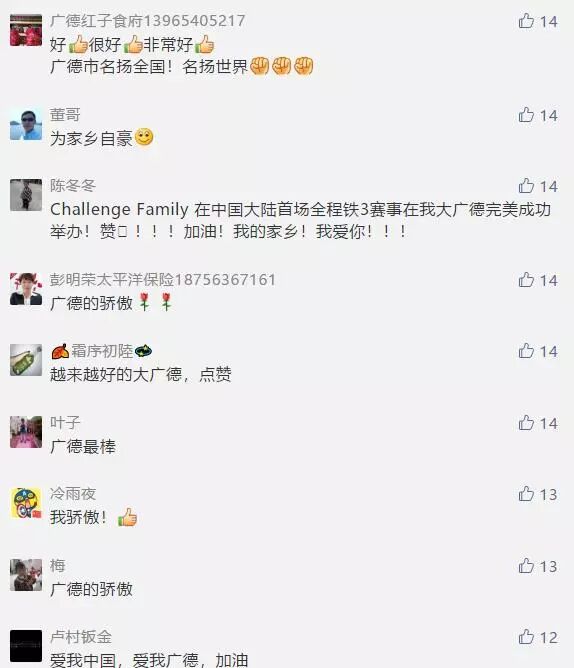Like the comment by 广德红子食府13965405217
This screenshot has width=574, height=668.
(x=526, y=21)
